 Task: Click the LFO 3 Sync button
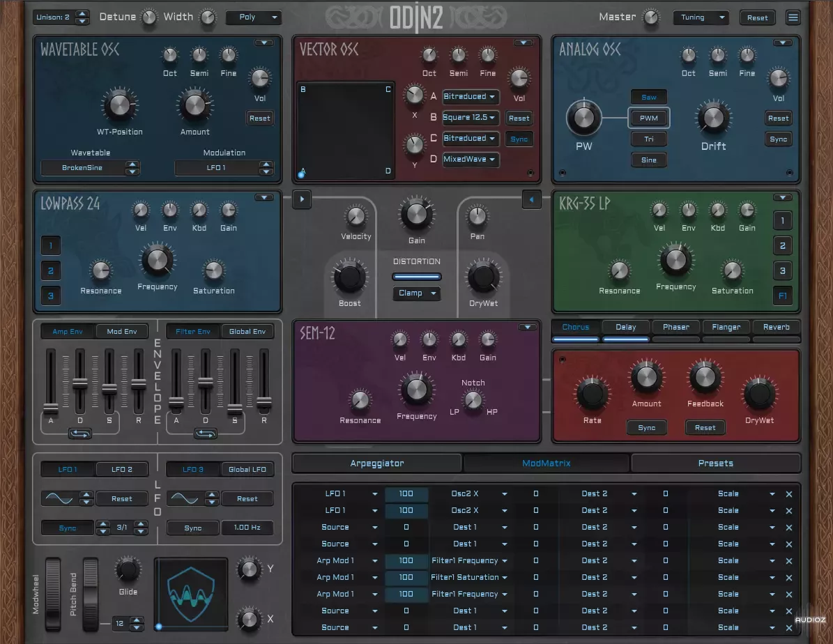[192, 528]
